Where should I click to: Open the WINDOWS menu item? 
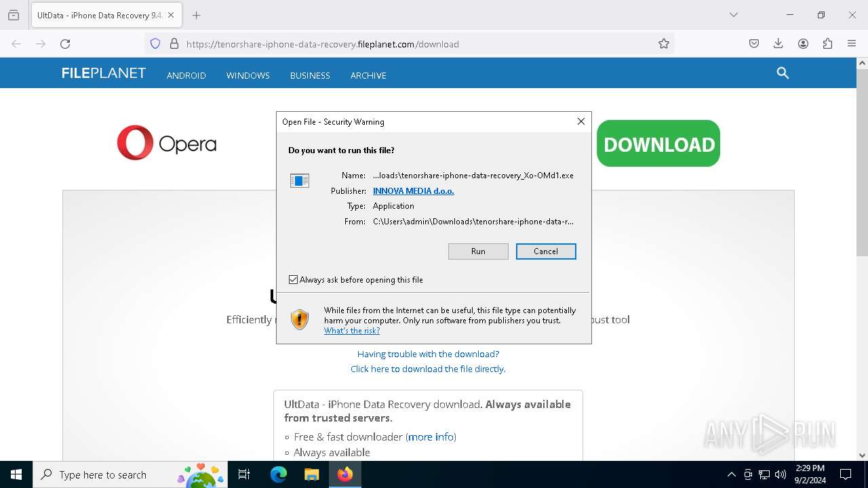click(x=248, y=75)
